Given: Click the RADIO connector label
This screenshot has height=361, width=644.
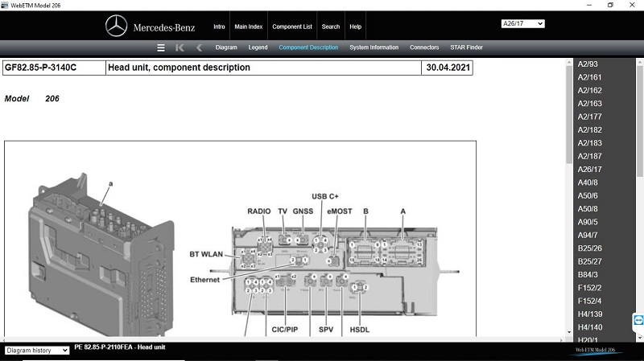Looking at the screenshot, I should [x=258, y=211].
